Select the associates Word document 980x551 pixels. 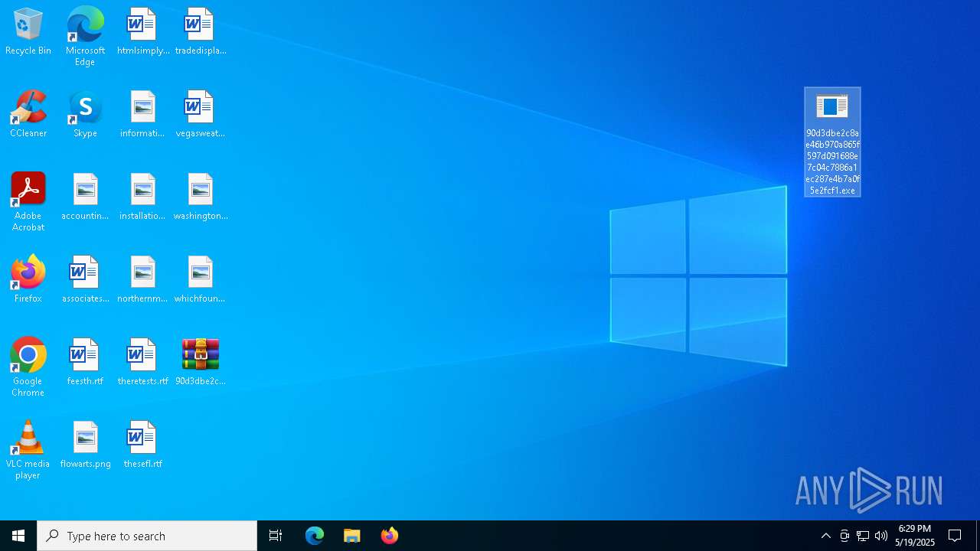[x=85, y=280]
